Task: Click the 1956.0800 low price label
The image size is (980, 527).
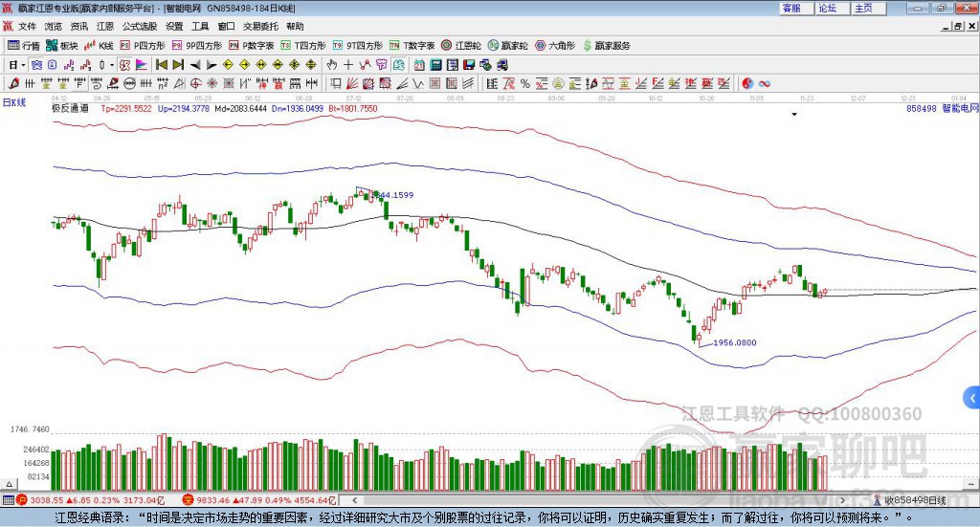Action: click(x=734, y=342)
